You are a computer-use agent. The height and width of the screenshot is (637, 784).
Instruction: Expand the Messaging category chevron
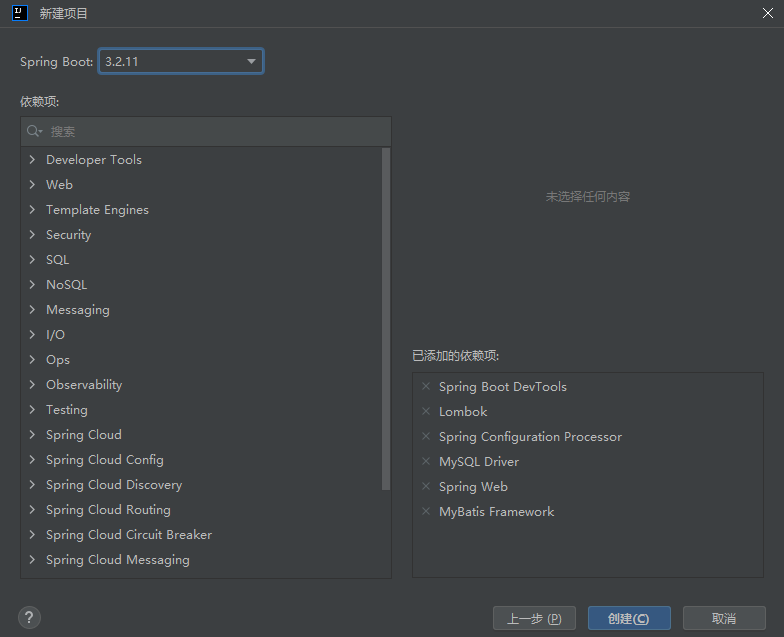click(32, 310)
